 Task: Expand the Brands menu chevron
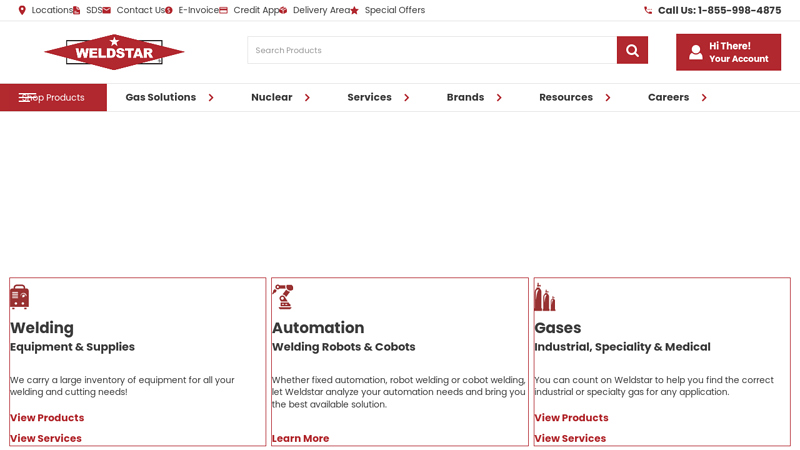[x=499, y=97]
